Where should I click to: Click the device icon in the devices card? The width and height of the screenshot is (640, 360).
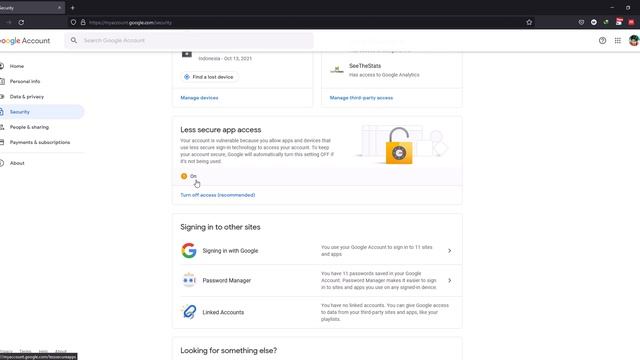[x=187, y=54]
